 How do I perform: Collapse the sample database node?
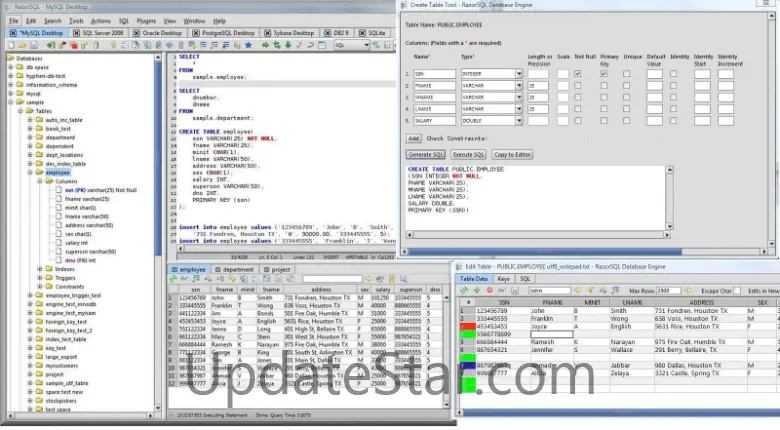tap(11, 102)
